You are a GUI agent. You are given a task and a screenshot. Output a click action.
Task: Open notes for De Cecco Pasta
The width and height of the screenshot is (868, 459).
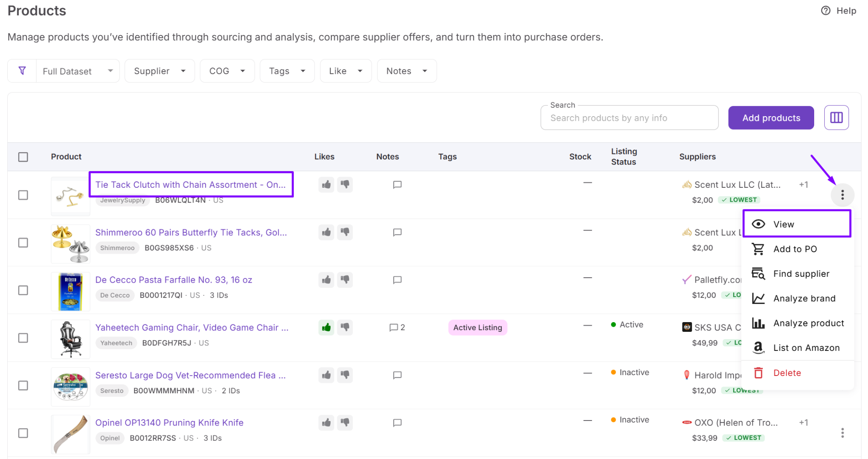(x=397, y=280)
